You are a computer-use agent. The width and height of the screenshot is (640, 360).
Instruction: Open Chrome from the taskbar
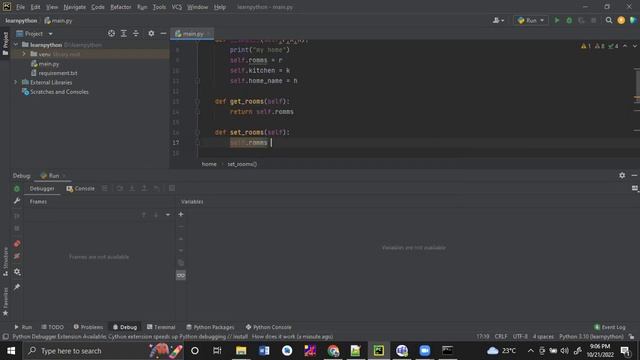point(333,351)
